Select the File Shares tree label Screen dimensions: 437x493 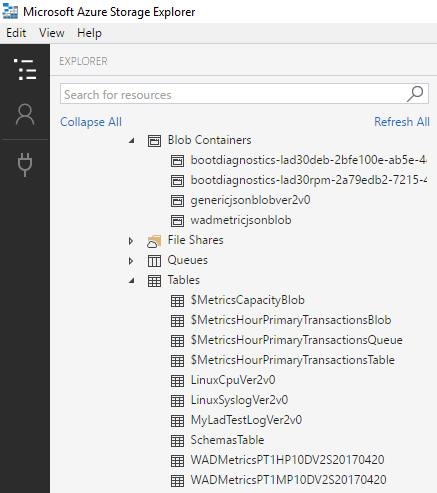195,240
